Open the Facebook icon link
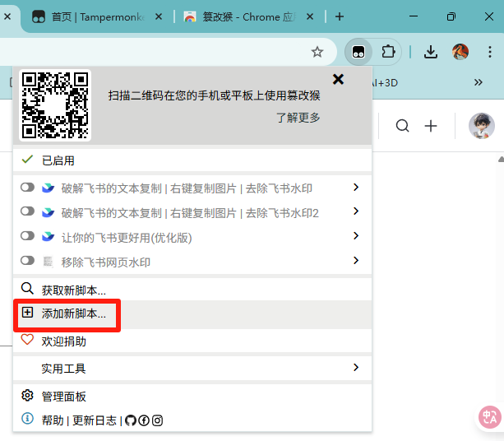The width and height of the screenshot is (504, 441). click(x=144, y=420)
